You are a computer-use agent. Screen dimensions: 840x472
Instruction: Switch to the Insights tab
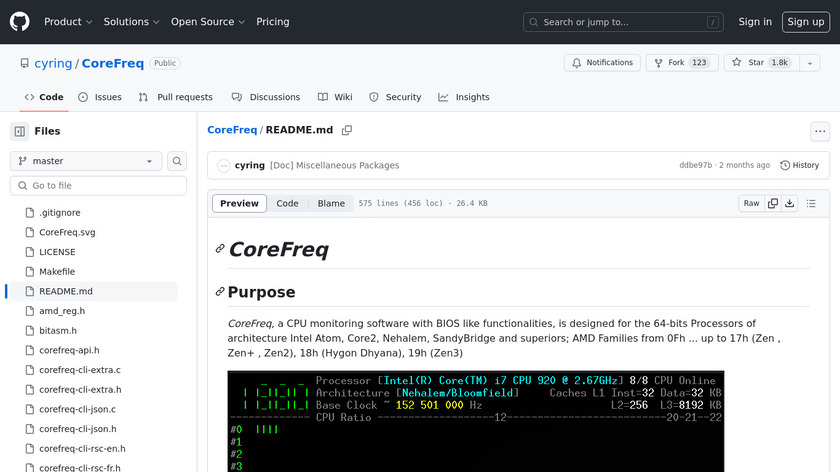464,97
